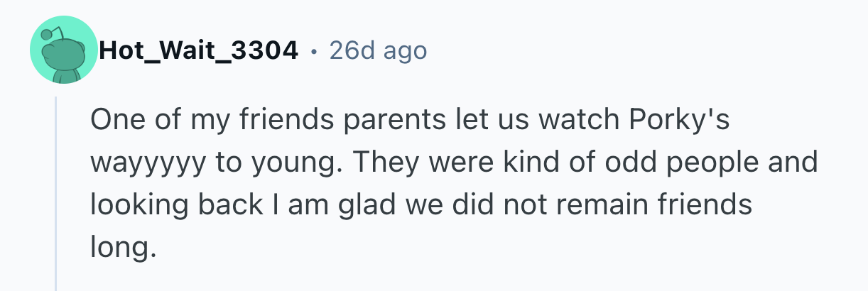Open the Hot_Wait_3304 username profile link

pyautogui.click(x=198, y=51)
